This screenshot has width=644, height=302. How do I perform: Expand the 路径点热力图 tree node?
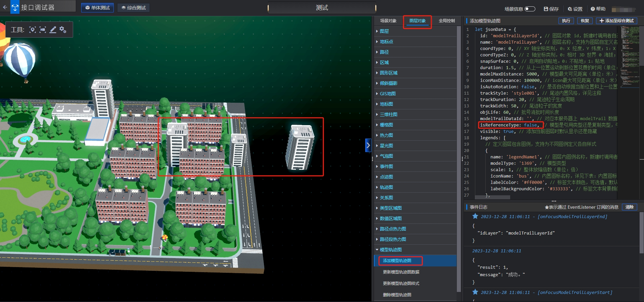(415, 229)
